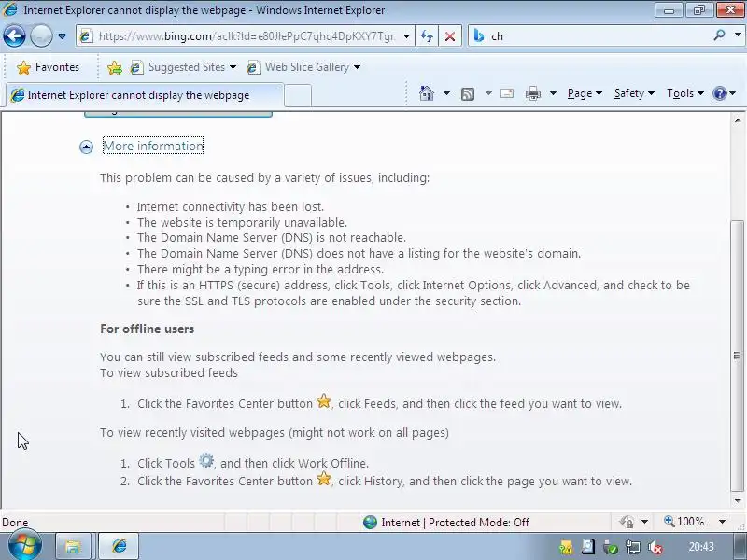Click the Back navigation arrow button
747x560 pixels.
(14, 35)
